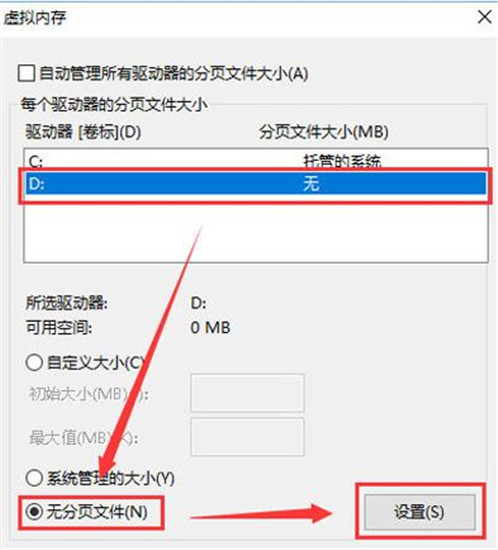
Task: Select the highlighted D: drive row
Action: (256, 183)
